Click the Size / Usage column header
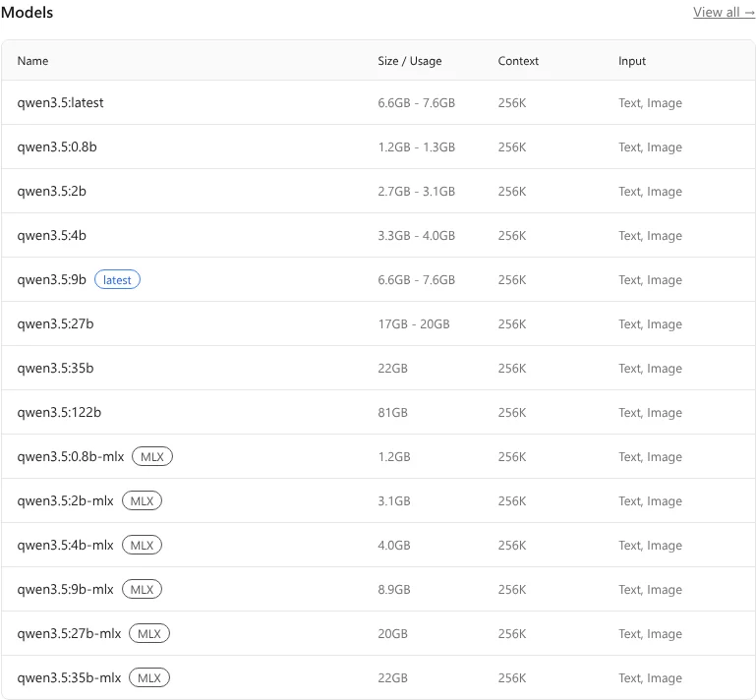Image resolution: width=756 pixels, height=700 pixels. coord(410,61)
